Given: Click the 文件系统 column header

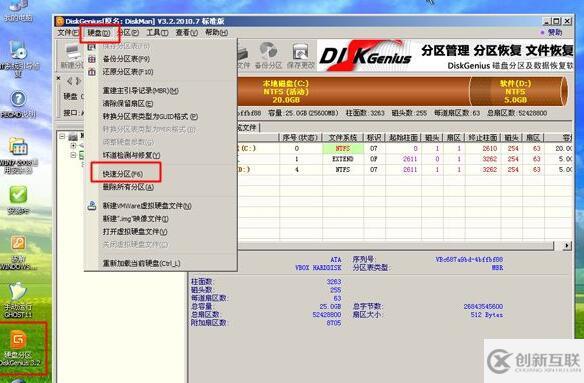Looking at the screenshot, I should coord(343,137).
